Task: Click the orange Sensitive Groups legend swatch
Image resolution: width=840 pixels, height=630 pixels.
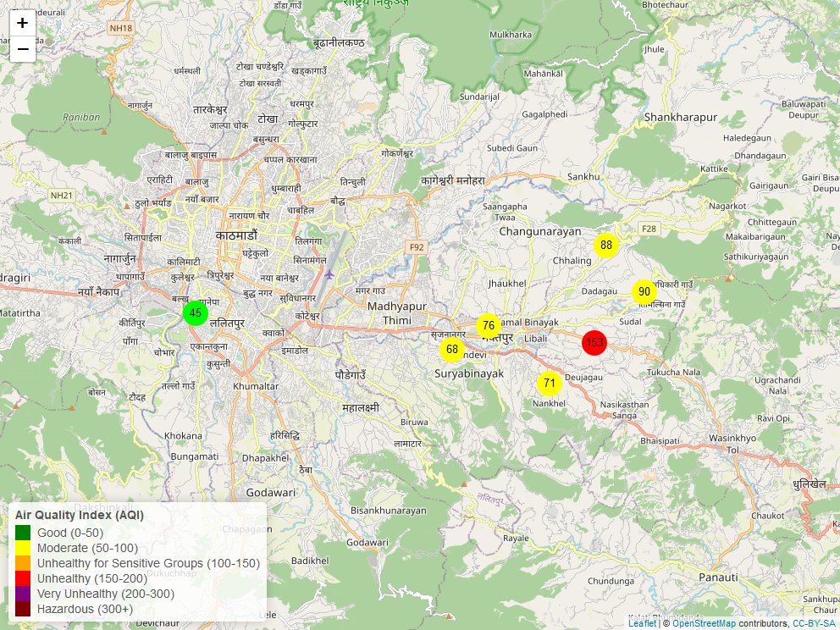Action: coord(23,563)
